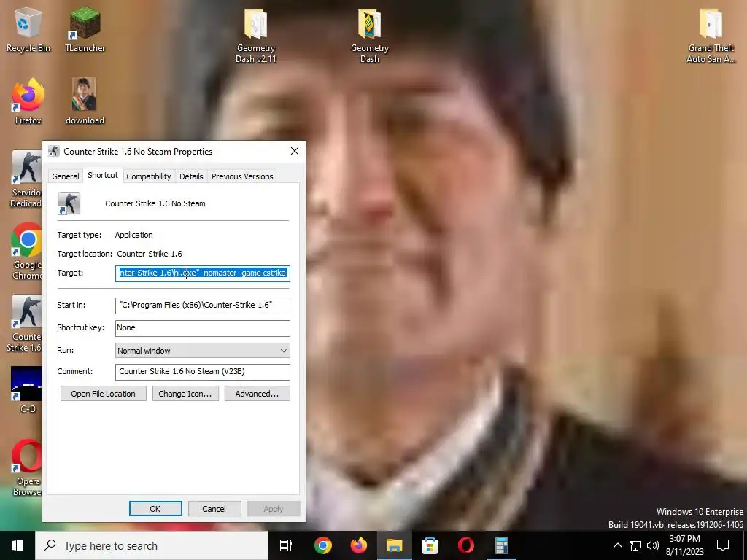Select the Firefox desktop shortcut
Viewport: 747px width, 560px height.
coord(28,101)
